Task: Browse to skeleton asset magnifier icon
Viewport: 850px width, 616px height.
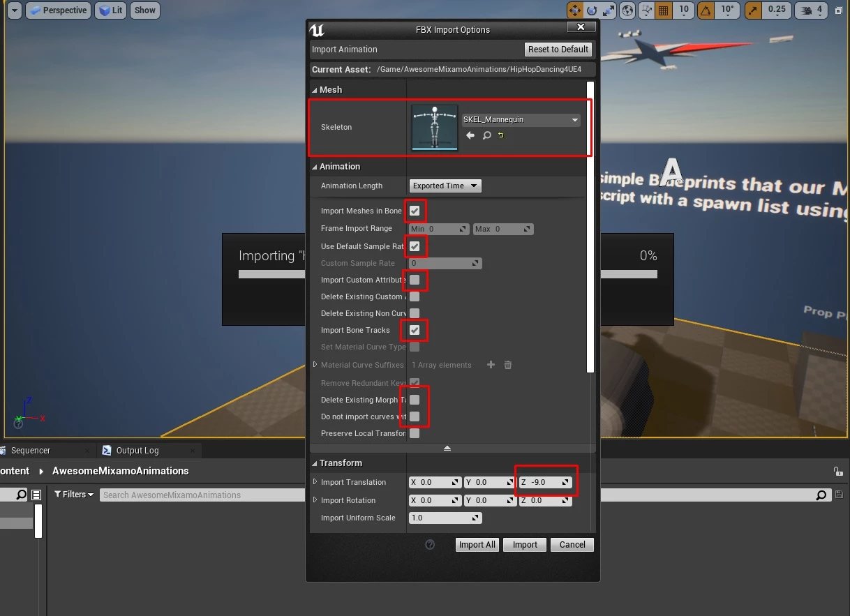Action: point(487,135)
